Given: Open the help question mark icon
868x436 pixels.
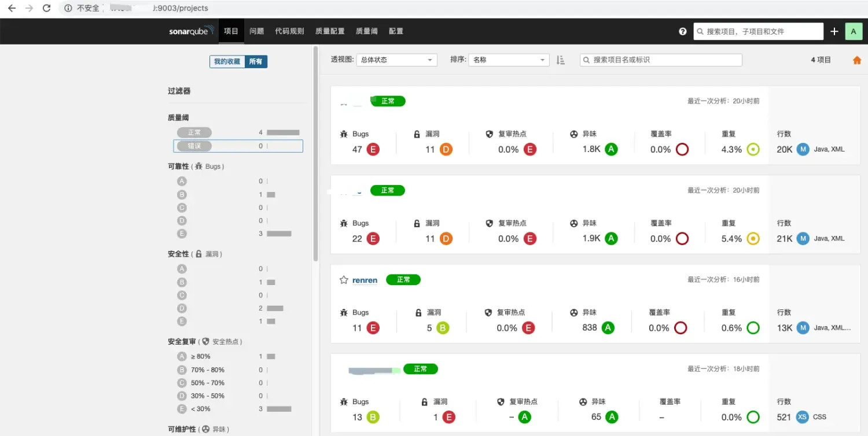Looking at the screenshot, I should tap(682, 31).
